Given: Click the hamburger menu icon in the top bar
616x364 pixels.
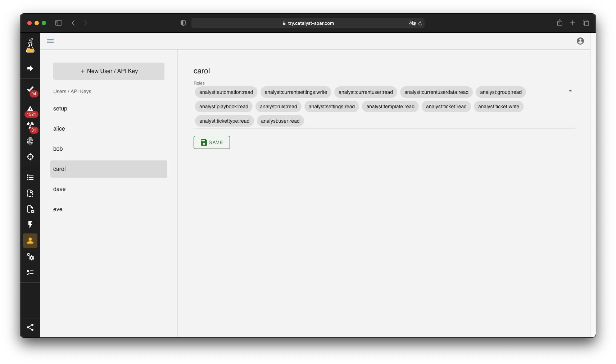Looking at the screenshot, I should point(50,41).
